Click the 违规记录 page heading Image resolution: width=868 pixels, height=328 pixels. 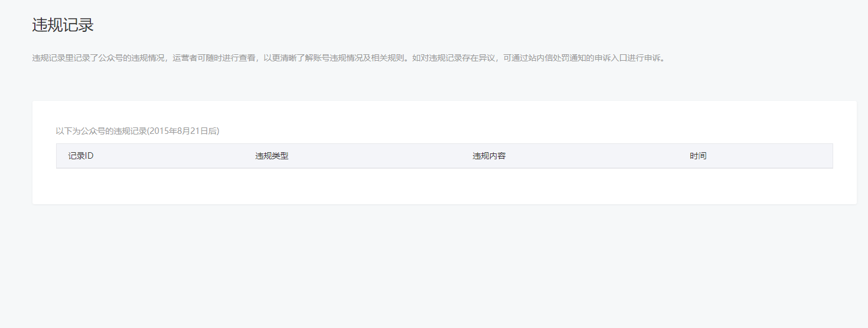(63, 25)
